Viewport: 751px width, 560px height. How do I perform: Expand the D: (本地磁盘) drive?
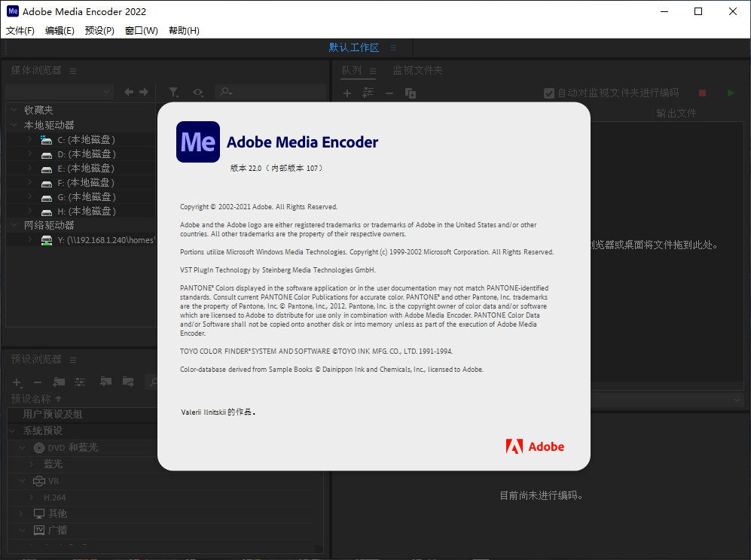(x=29, y=154)
